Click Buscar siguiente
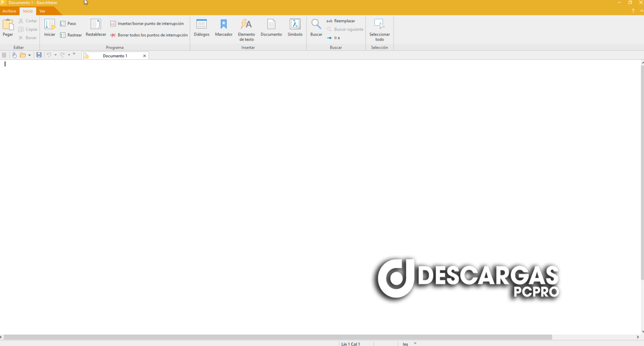 tap(345, 29)
